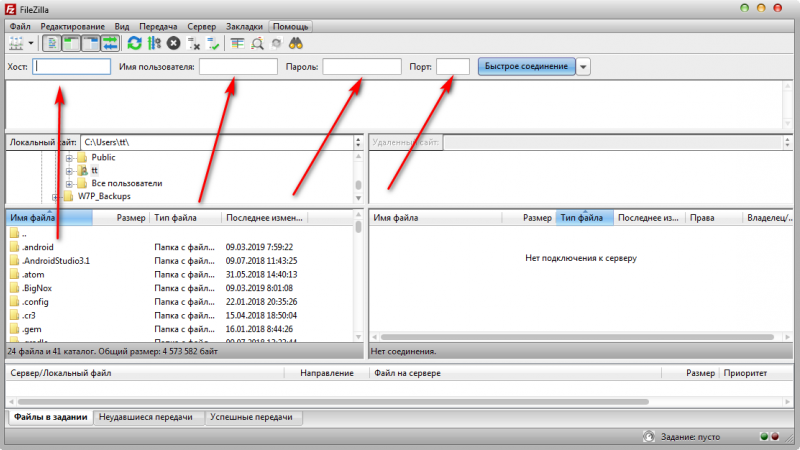
Task: Click the remote pane horizontal scrollbar
Action: (578, 337)
